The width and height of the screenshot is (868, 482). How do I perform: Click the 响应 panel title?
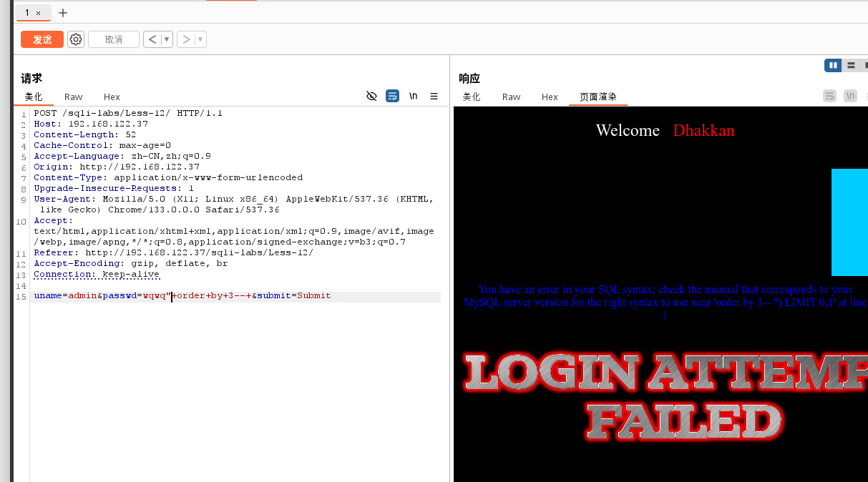coord(469,79)
